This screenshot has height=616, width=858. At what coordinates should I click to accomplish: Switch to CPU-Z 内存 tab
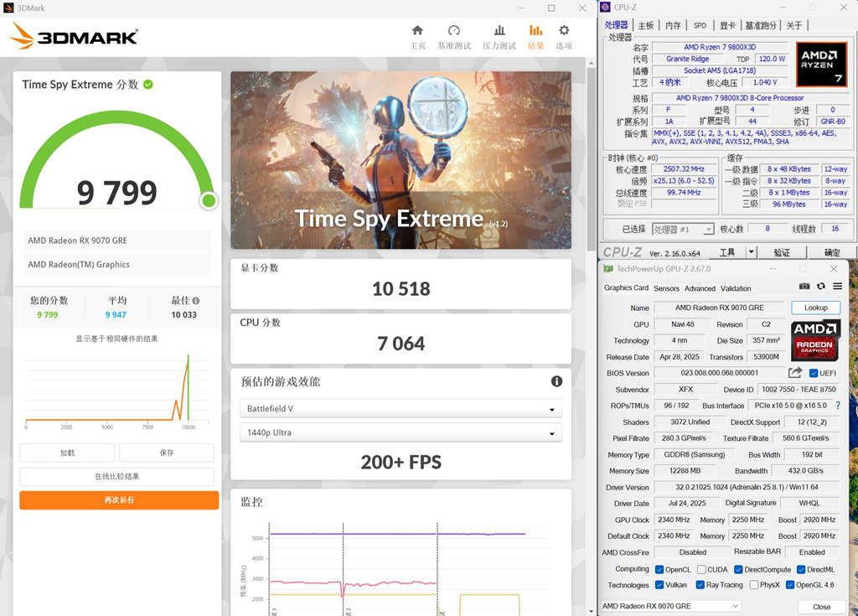click(673, 25)
